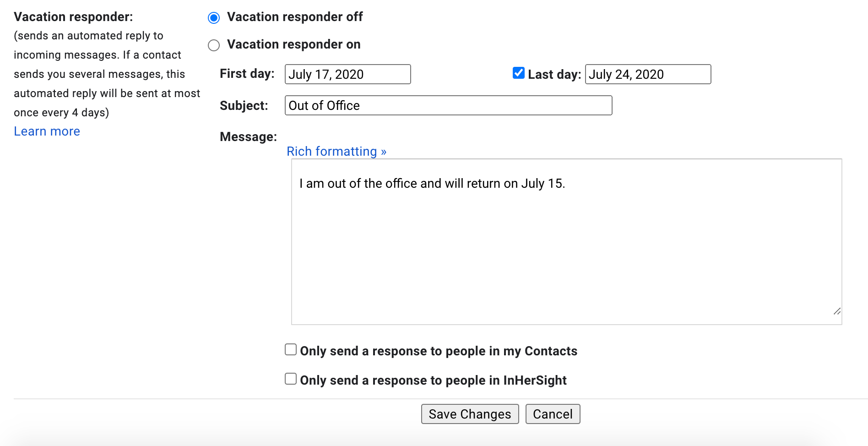Select the Vacation responder off option
The image size is (868, 446).
click(x=213, y=17)
